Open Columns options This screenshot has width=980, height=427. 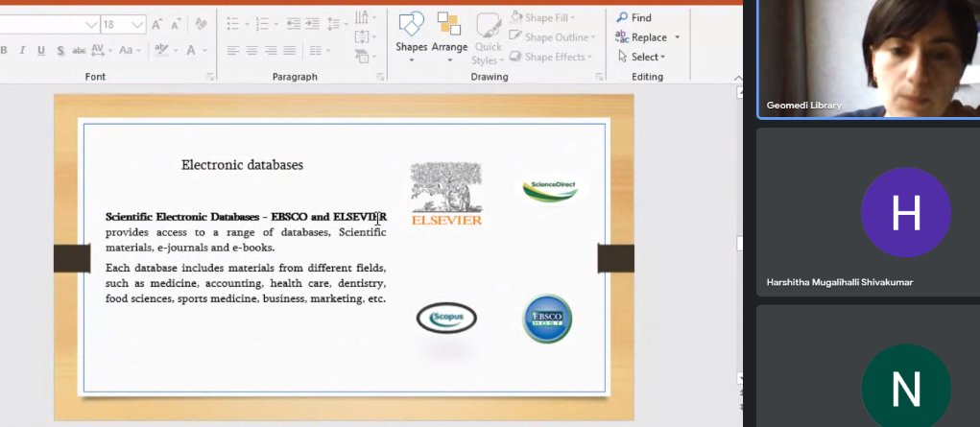[x=319, y=51]
